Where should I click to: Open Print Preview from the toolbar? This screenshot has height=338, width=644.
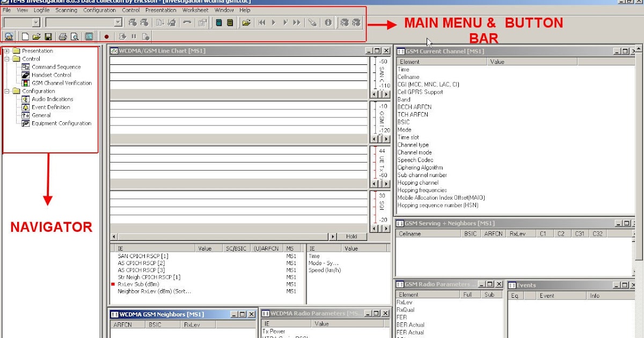[x=75, y=36]
